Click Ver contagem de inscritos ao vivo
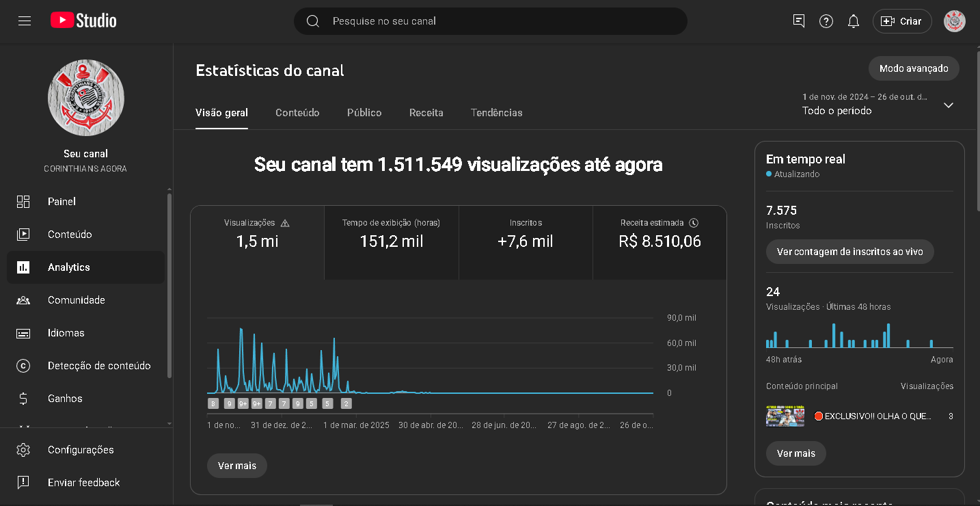This screenshot has width=980, height=506. (850, 252)
